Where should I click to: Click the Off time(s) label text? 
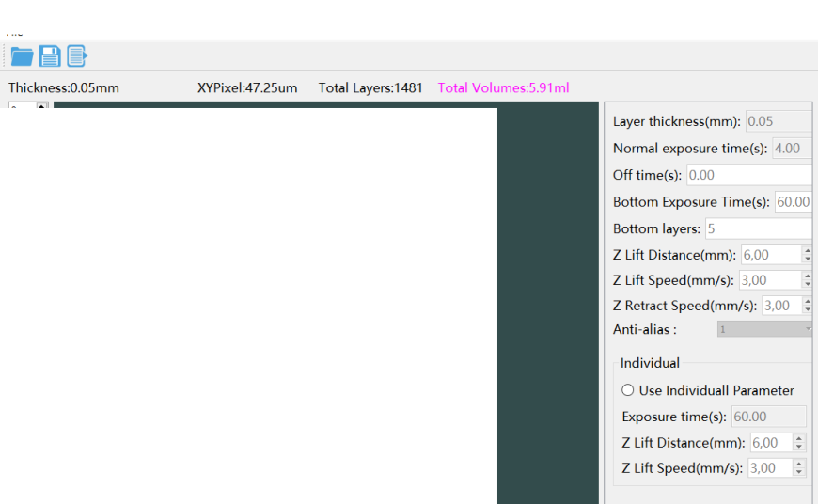[x=647, y=175]
